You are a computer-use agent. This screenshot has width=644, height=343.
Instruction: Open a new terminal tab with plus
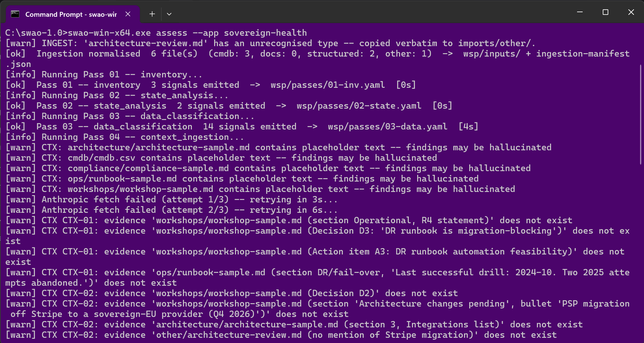[152, 14]
